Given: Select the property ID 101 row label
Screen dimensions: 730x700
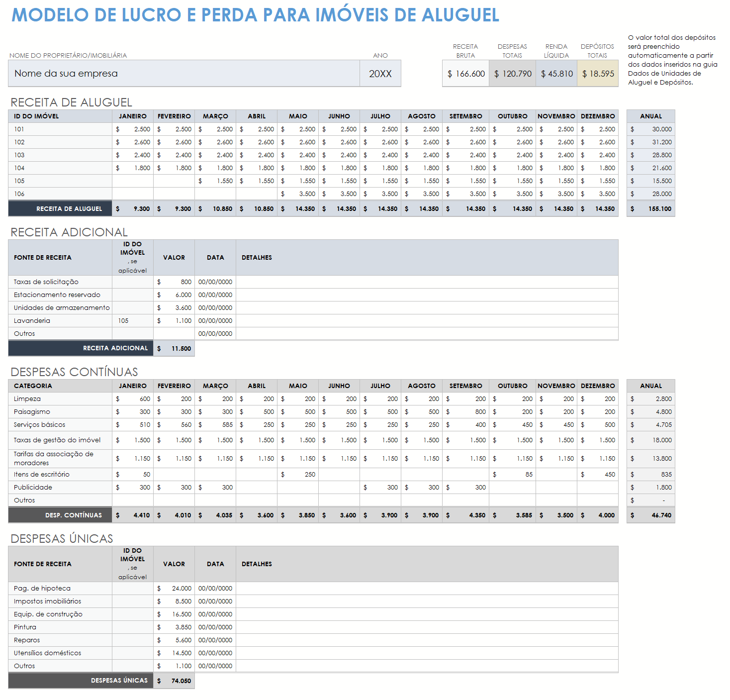Looking at the screenshot, I should pyautogui.click(x=60, y=129).
